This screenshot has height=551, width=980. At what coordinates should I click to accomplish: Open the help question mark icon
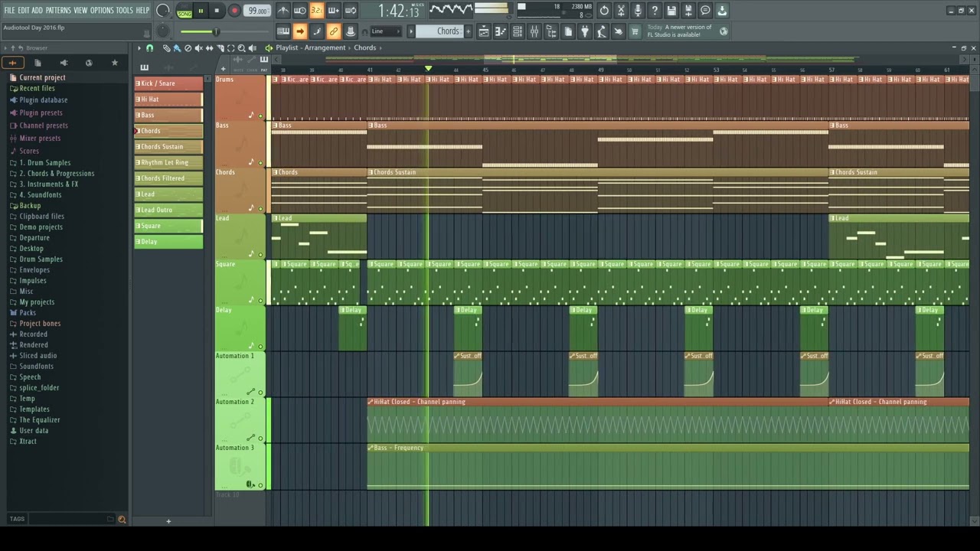point(655,11)
